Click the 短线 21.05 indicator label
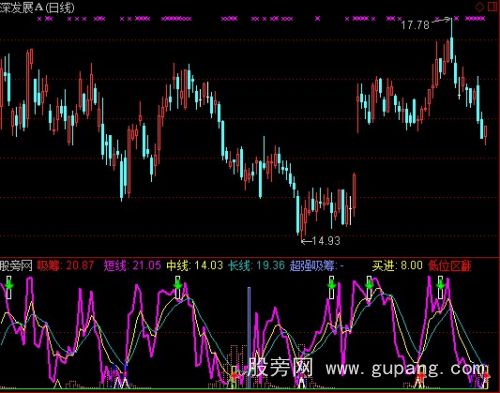This screenshot has height=393, width=500. pos(133,266)
